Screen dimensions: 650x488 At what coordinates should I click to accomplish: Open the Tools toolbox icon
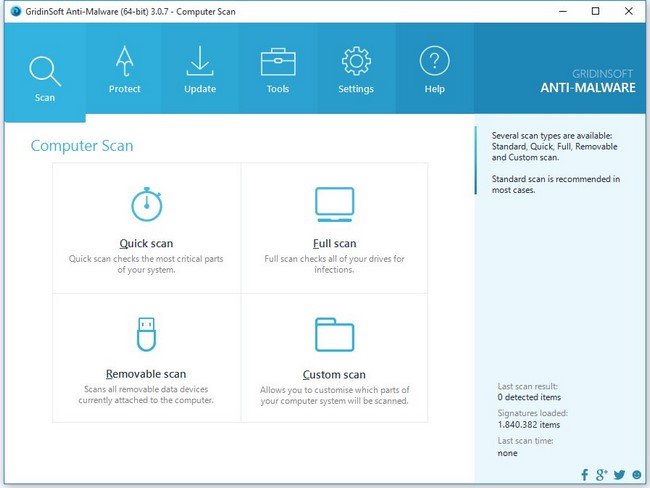(278, 62)
